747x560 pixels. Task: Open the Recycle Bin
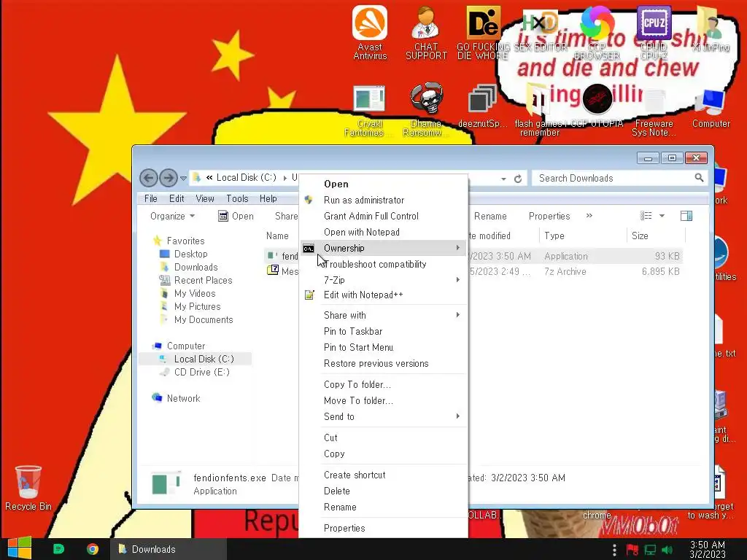point(28,488)
